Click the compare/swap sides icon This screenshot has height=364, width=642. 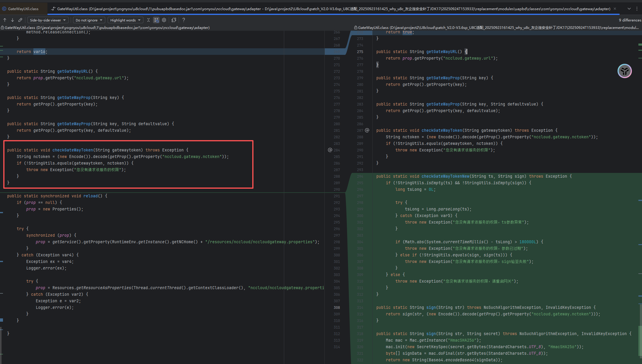[174, 20]
